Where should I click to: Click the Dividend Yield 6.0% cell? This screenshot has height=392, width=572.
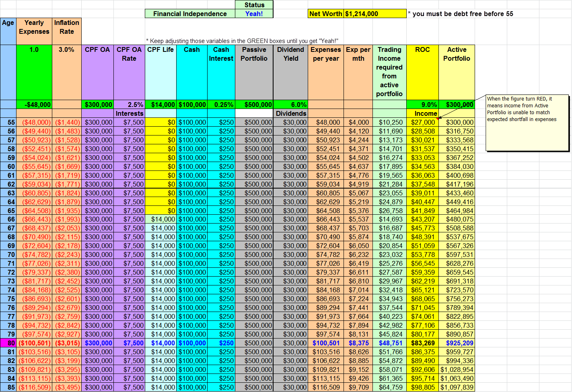291,105
